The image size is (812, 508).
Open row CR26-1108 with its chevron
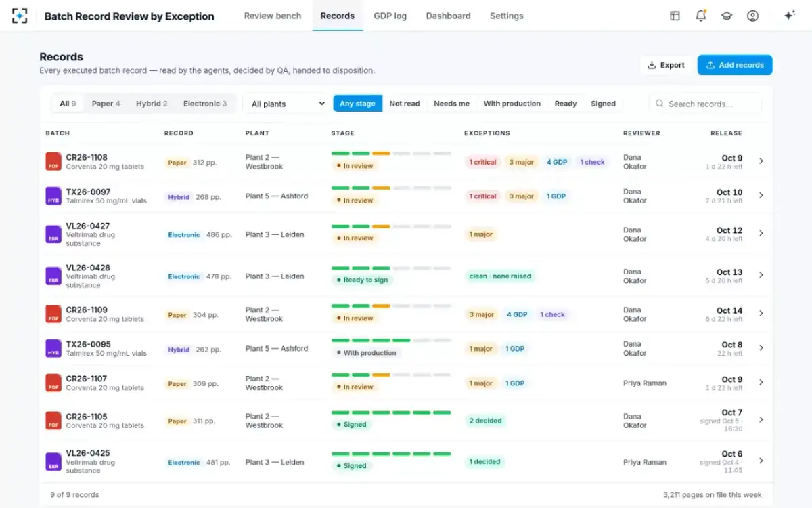(x=761, y=161)
